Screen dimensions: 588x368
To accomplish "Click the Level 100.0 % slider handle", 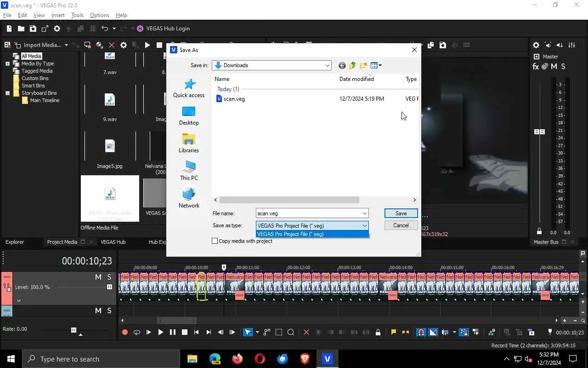I will (109, 287).
